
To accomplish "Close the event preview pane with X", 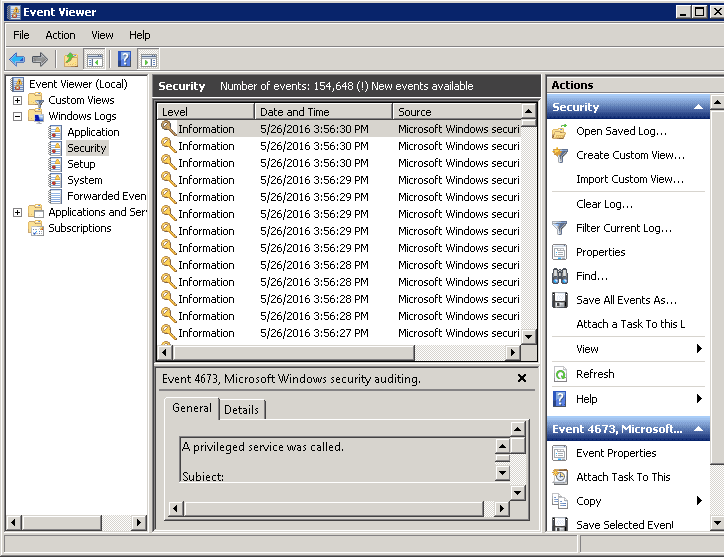I will coord(522,378).
